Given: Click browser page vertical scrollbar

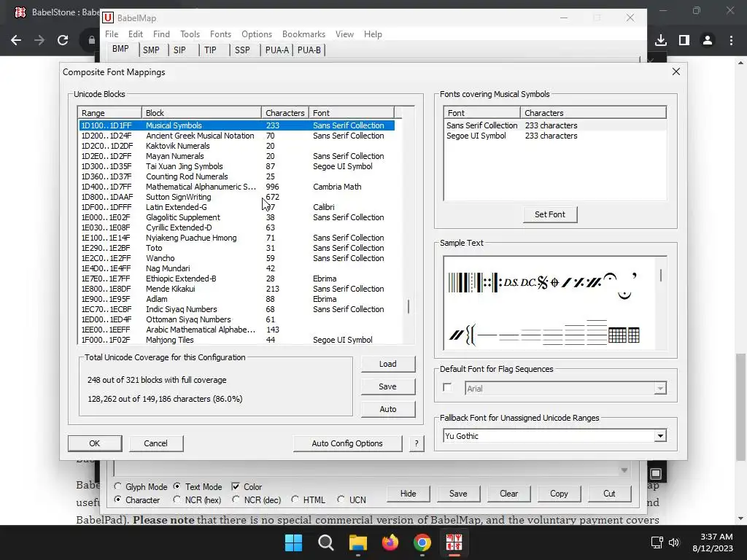Looking at the screenshot, I should coord(740,407).
